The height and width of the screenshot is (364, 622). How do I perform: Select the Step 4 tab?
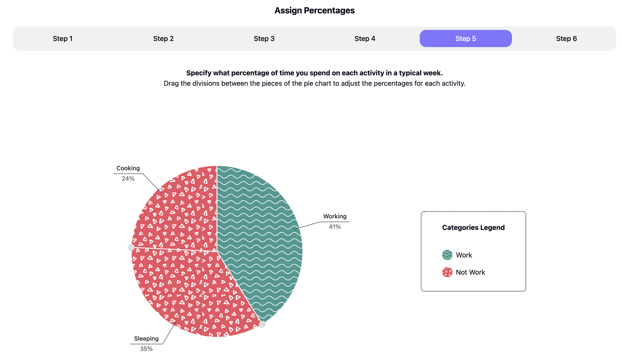(365, 39)
